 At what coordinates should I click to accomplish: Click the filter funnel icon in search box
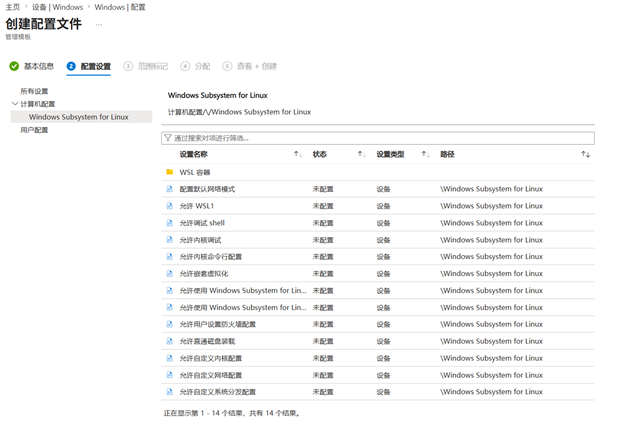pos(168,138)
